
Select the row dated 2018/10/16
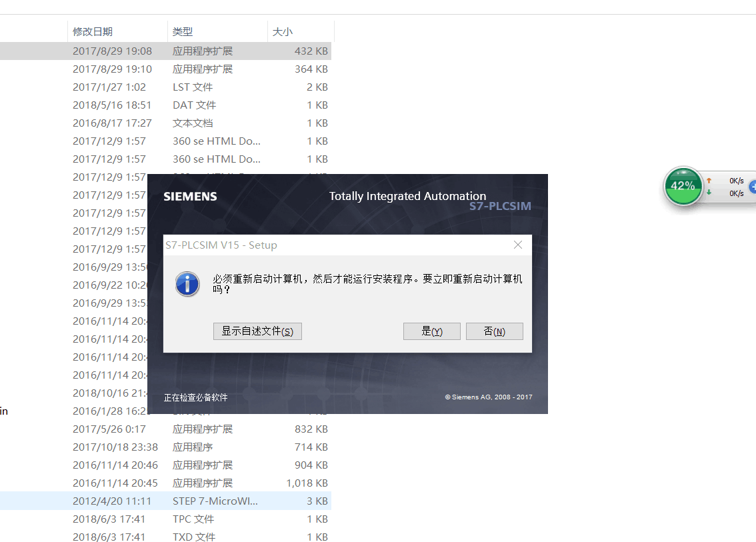[x=74, y=393]
